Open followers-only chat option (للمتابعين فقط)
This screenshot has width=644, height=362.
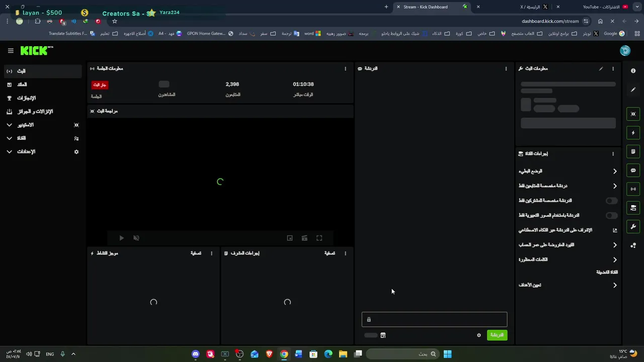tap(568, 186)
